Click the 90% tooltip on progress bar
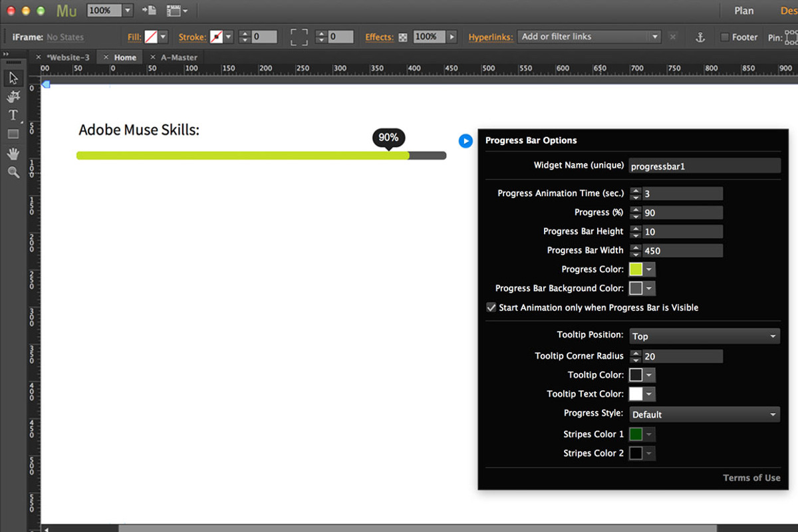This screenshot has width=798, height=532. coord(388,138)
